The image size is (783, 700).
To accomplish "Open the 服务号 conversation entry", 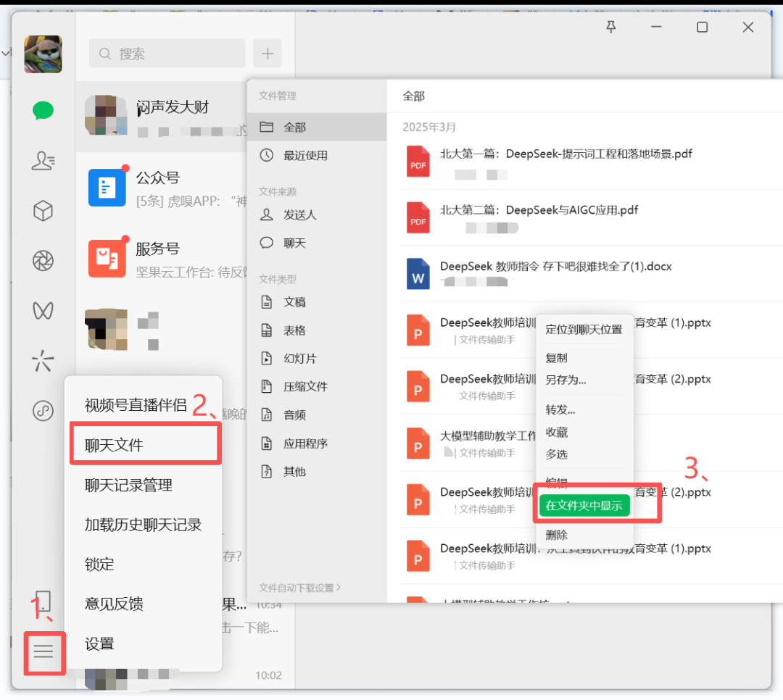I will click(161, 259).
